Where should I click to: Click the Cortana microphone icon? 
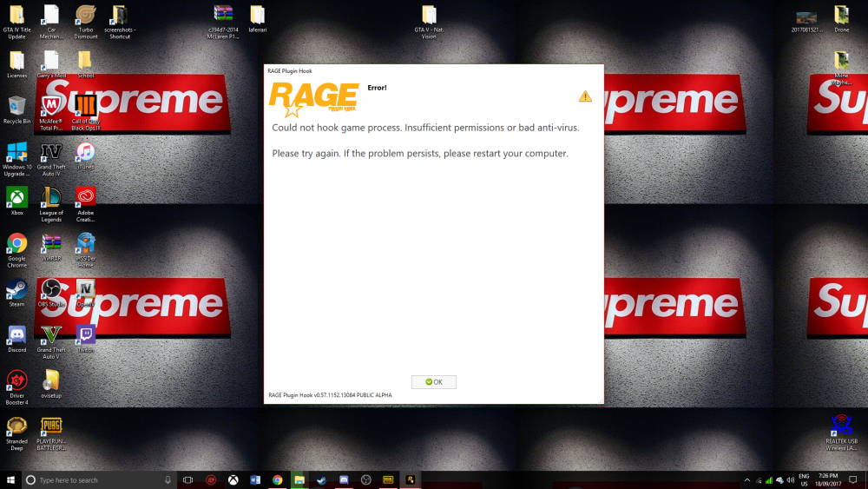(168, 479)
